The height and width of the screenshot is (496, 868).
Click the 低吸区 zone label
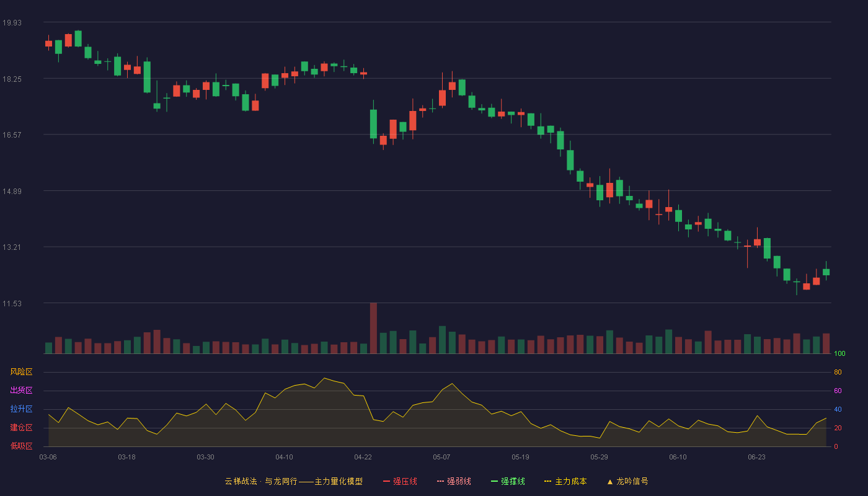click(x=21, y=446)
